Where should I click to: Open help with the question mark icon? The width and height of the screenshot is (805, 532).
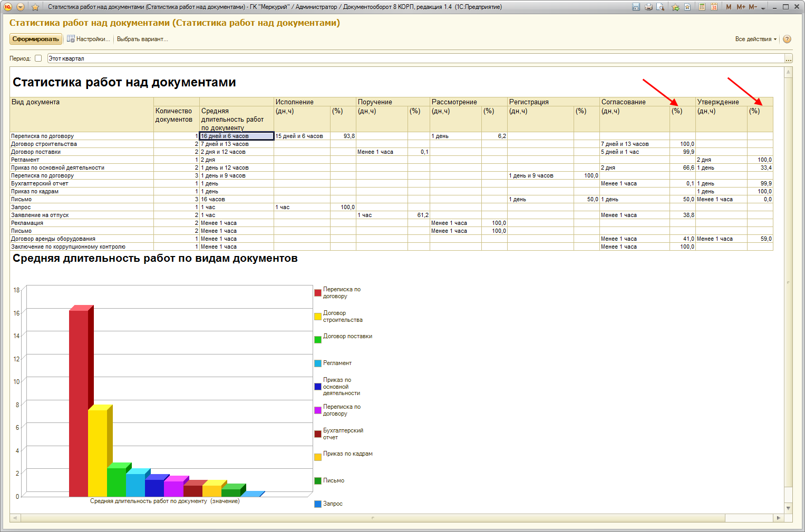coord(787,39)
